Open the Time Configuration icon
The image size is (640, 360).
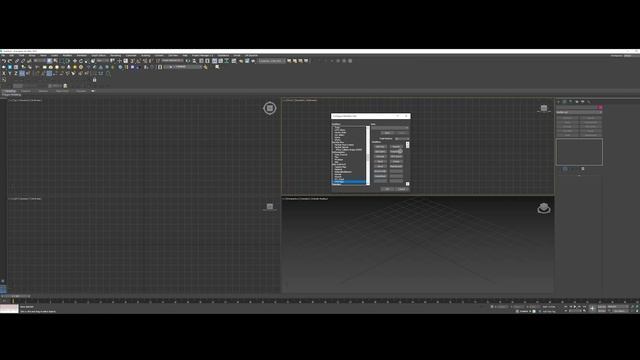584,311
